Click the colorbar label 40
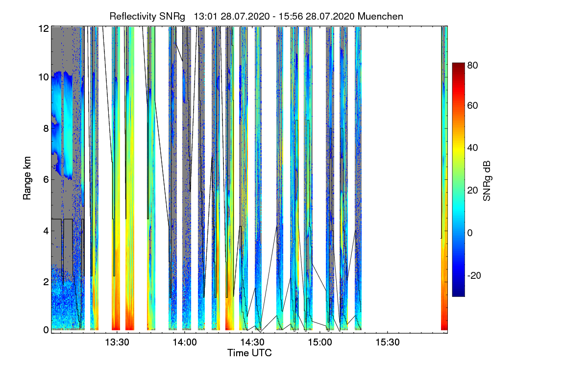The image size is (588, 392). (473, 147)
